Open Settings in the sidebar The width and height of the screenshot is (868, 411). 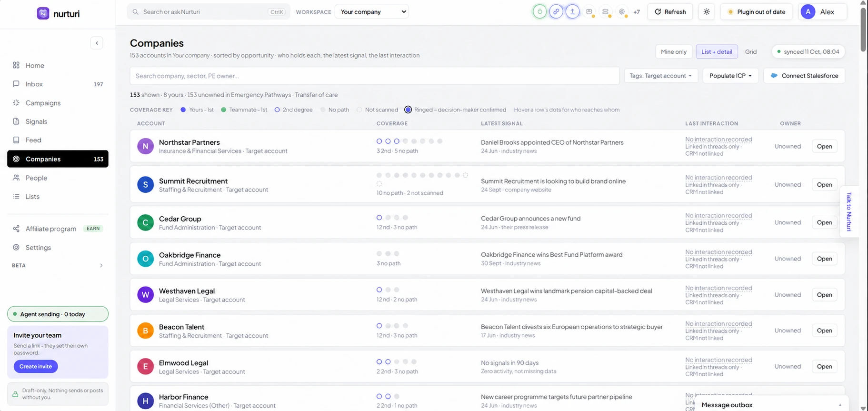pos(58,248)
